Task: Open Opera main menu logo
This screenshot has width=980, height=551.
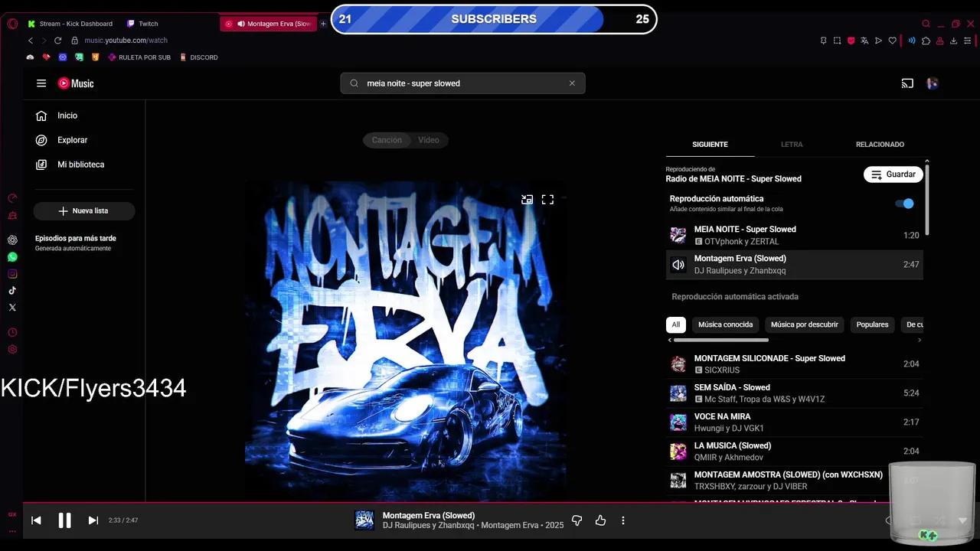Action: tap(12, 24)
